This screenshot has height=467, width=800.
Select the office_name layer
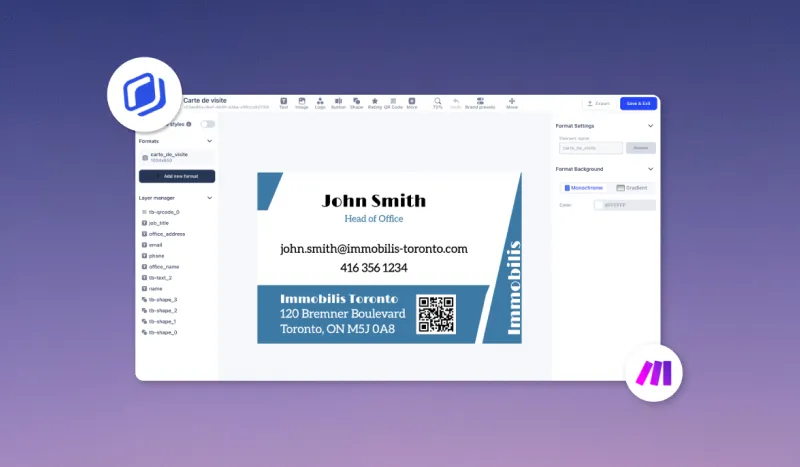[x=164, y=267]
